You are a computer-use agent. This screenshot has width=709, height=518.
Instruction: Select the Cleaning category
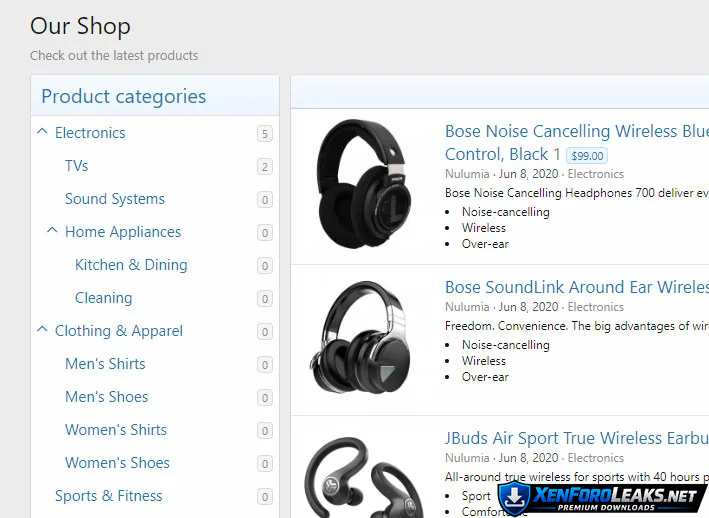point(104,298)
